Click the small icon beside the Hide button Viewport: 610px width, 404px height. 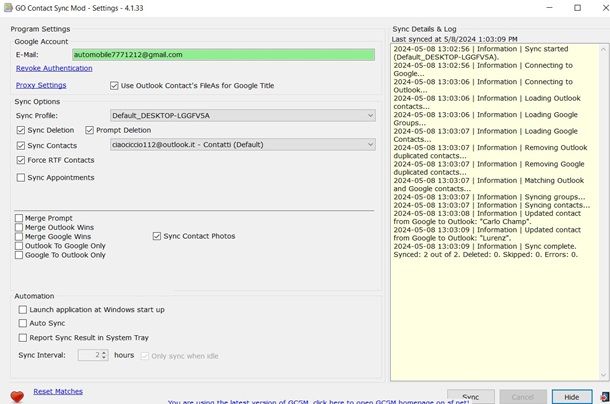(x=602, y=396)
